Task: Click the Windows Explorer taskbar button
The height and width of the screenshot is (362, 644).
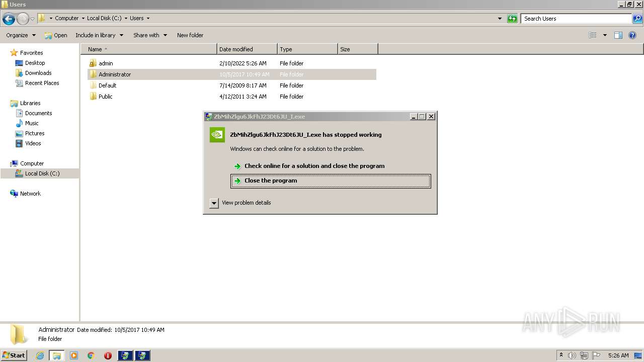Action: tap(57, 355)
